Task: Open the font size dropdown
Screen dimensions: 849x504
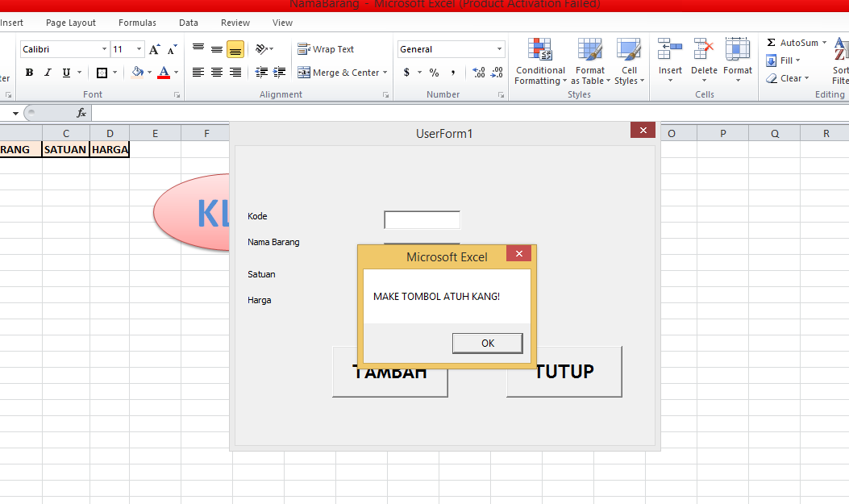Action: click(137, 48)
